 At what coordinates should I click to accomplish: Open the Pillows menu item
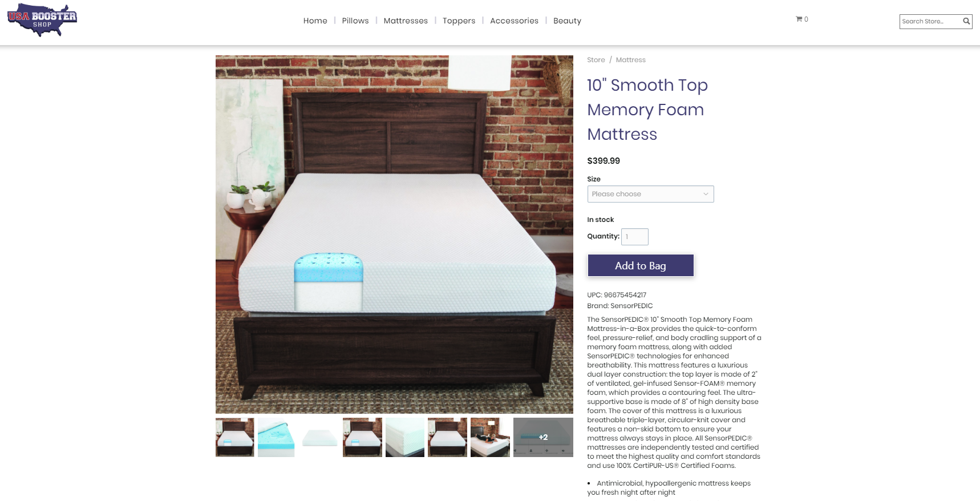pyautogui.click(x=355, y=21)
